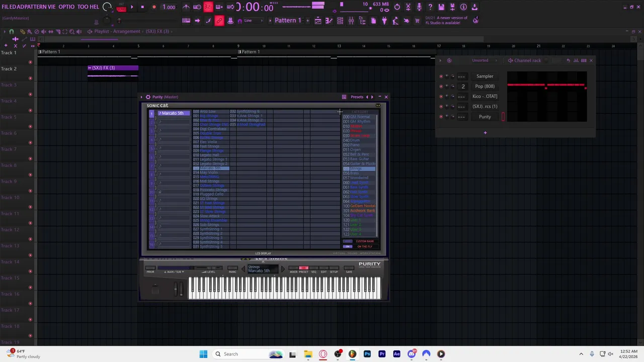Click the tempo field showing 1.000
Image resolution: width=644 pixels, height=362 pixels.
pyautogui.click(x=169, y=7)
